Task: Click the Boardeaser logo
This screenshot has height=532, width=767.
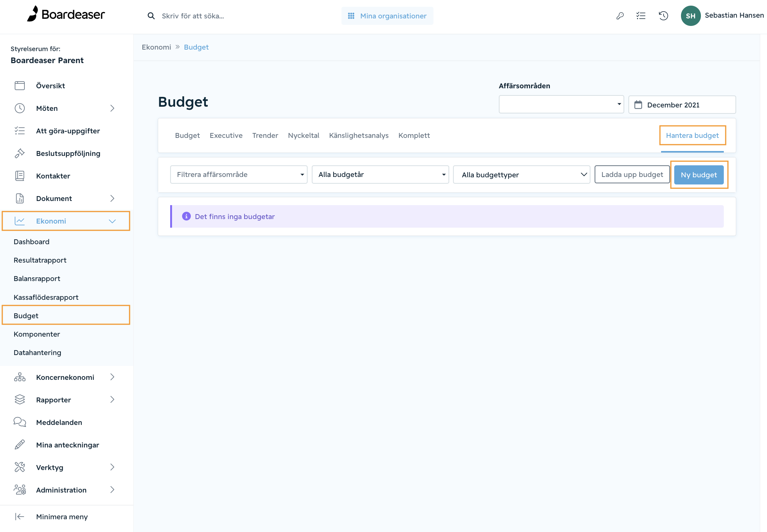Action: tap(66, 14)
